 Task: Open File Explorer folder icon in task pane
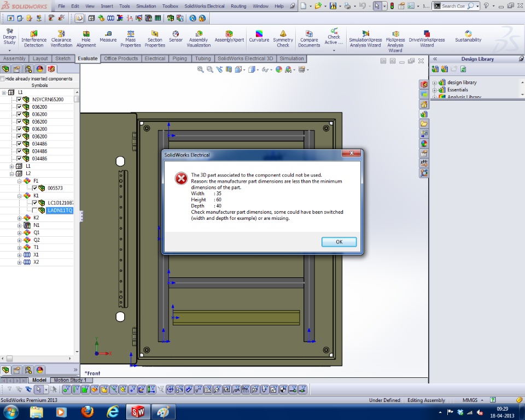(424, 124)
